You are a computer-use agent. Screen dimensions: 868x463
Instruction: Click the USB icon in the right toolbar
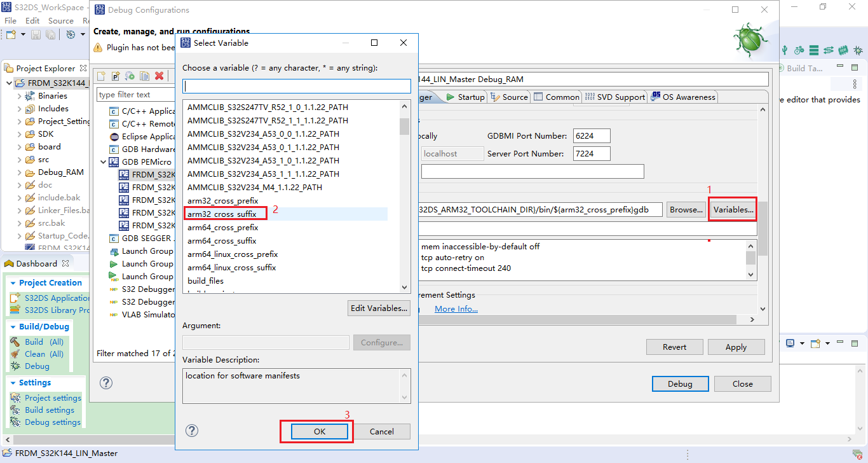pos(784,50)
